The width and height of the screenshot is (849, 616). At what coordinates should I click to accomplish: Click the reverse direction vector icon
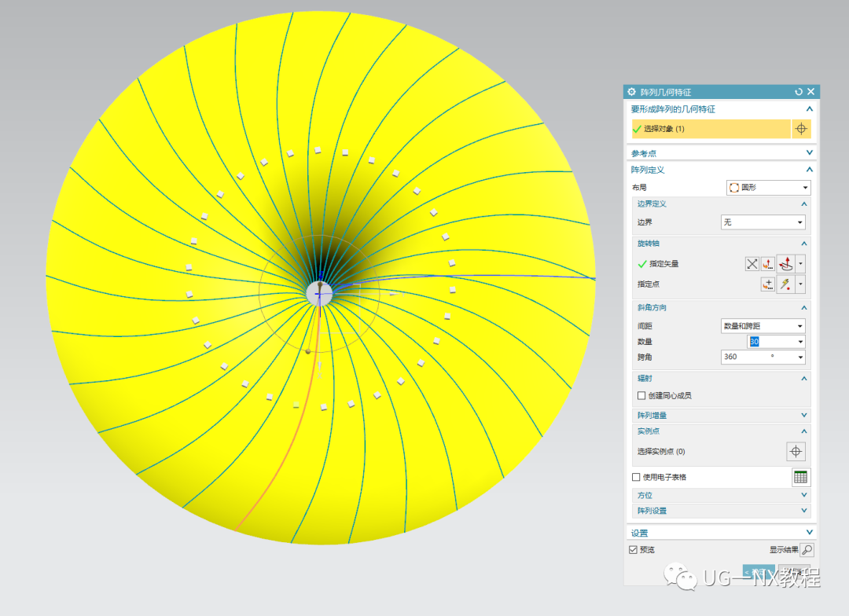coord(752,264)
